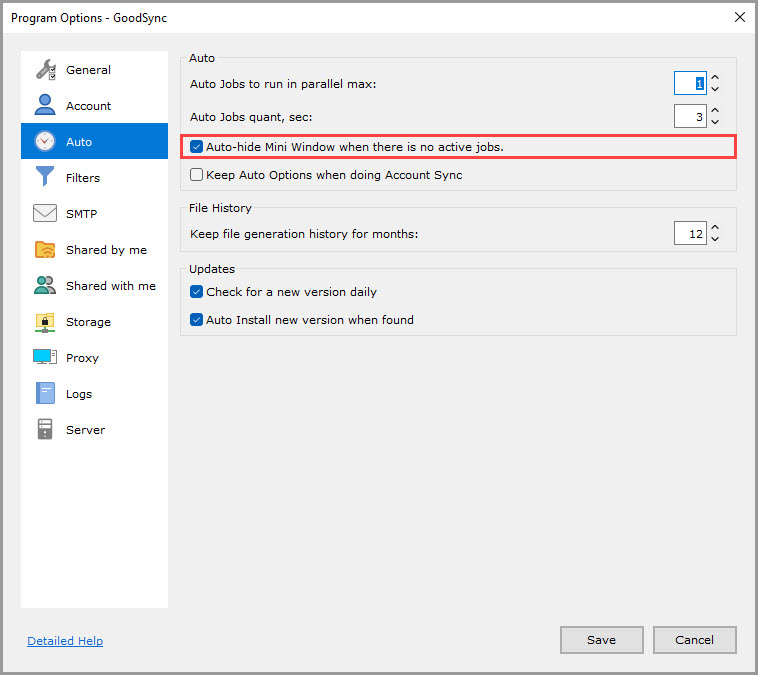Viewport: 758px width, 675px height.
Task: Toggle Auto Install new version when found
Action: pos(196,320)
